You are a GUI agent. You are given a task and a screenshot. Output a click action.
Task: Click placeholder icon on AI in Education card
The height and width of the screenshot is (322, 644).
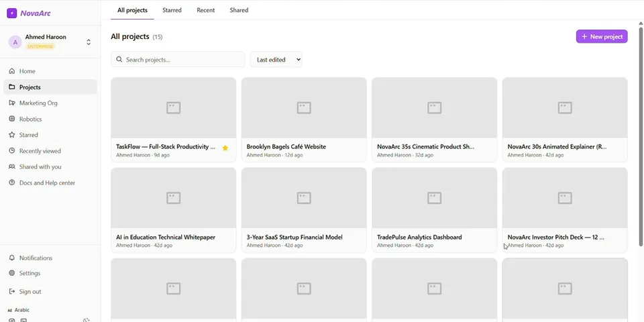click(x=173, y=198)
